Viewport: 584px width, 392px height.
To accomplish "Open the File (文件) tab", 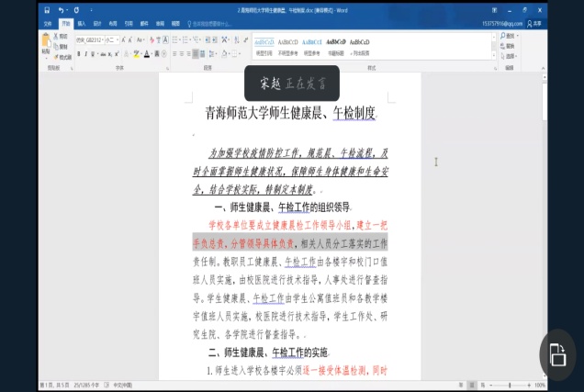I will click(48, 22).
